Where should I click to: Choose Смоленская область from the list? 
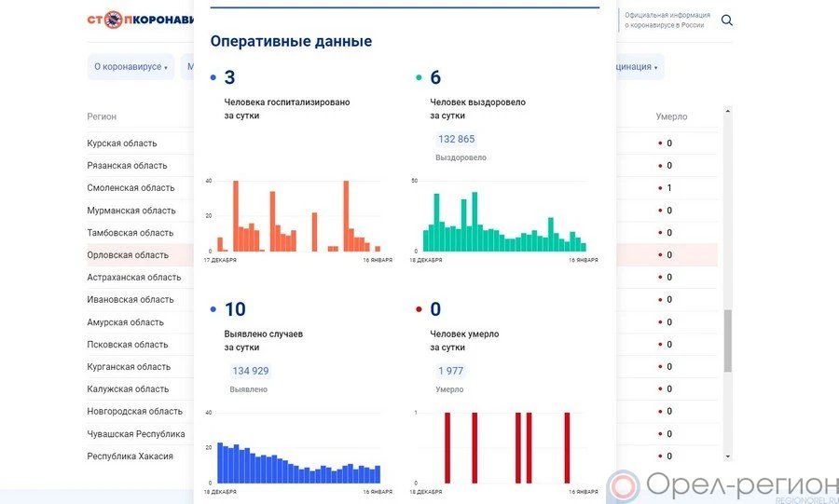[131, 188]
